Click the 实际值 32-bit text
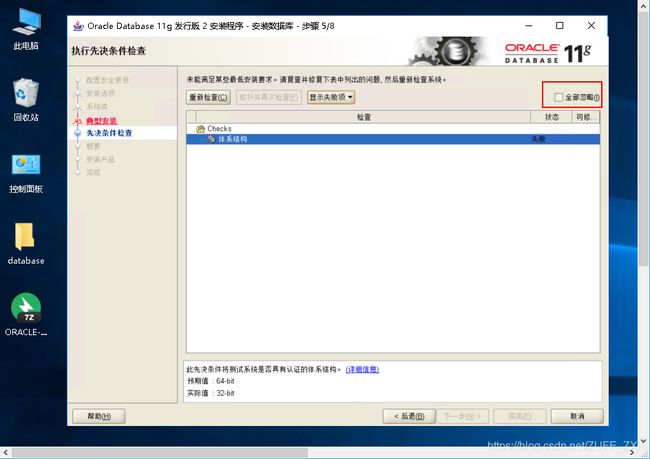This screenshot has width=650, height=459. [211, 393]
